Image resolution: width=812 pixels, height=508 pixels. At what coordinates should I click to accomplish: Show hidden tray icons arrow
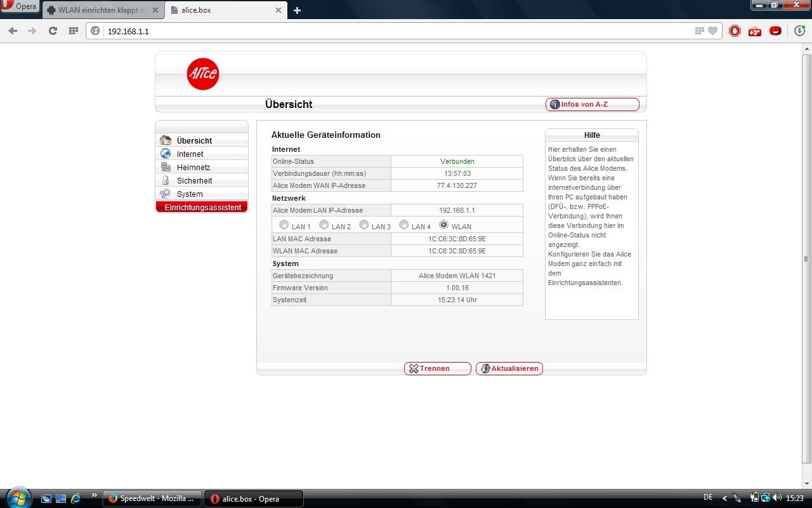coord(724,498)
